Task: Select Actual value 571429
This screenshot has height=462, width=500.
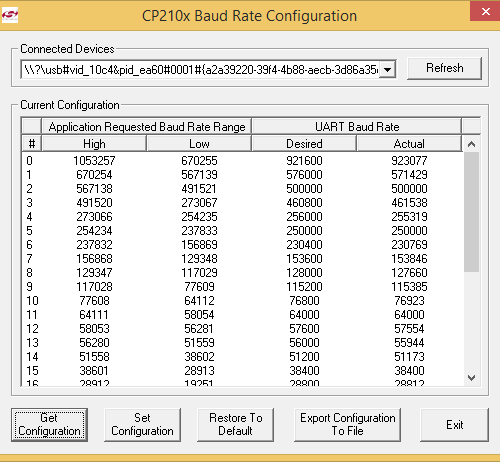Action: pyautogui.click(x=409, y=175)
